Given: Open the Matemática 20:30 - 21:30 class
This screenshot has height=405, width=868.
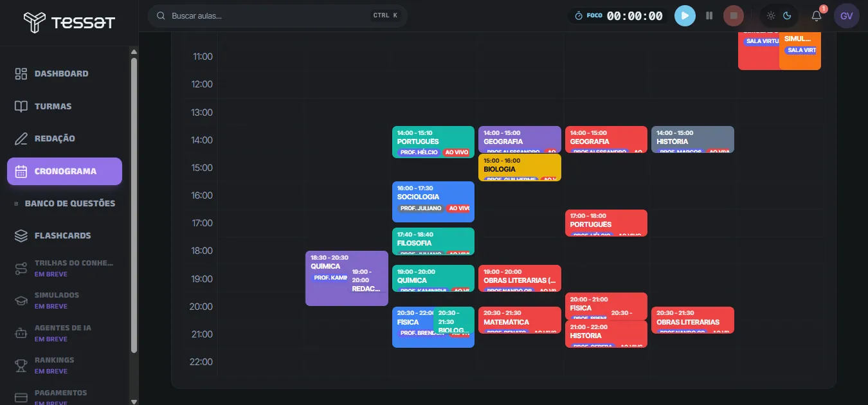Looking at the screenshot, I should [x=520, y=320].
